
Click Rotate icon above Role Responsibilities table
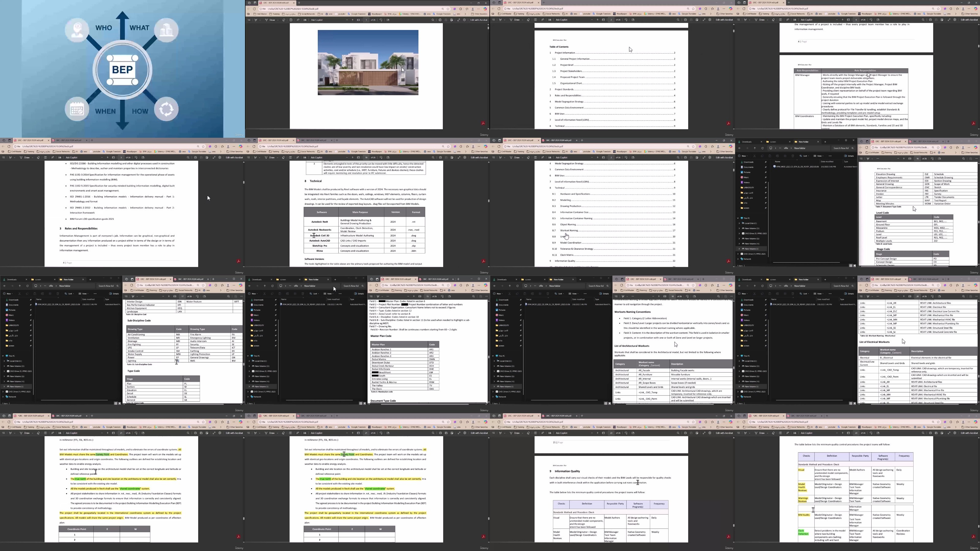[x=871, y=20]
